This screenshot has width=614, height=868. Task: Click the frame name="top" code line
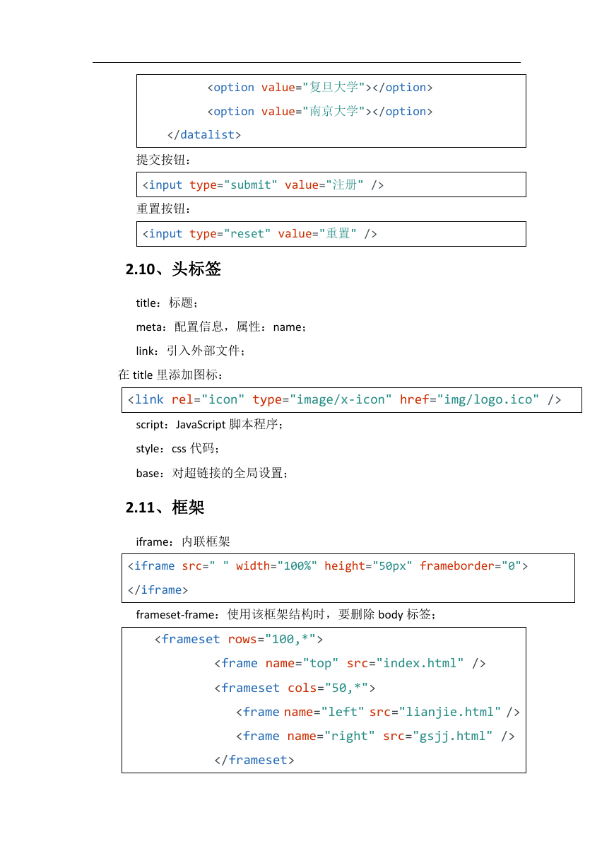350,664
